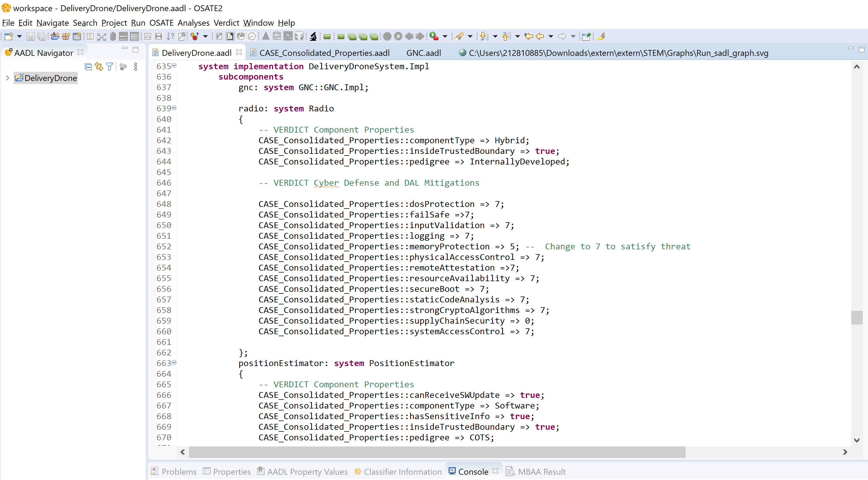Click the Save All toolbar icon
Screen dimensions: 868x480
click(x=42, y=36)
